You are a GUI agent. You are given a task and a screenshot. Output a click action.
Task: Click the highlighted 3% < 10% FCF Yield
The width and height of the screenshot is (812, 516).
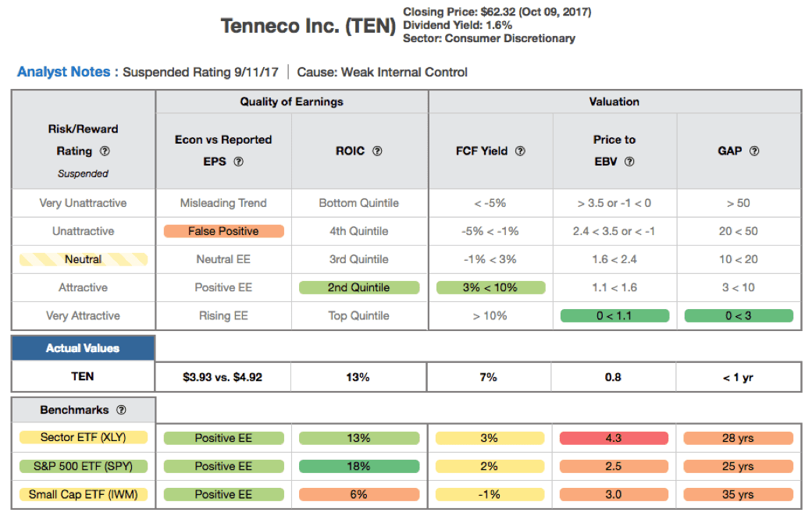coord(490,288)
